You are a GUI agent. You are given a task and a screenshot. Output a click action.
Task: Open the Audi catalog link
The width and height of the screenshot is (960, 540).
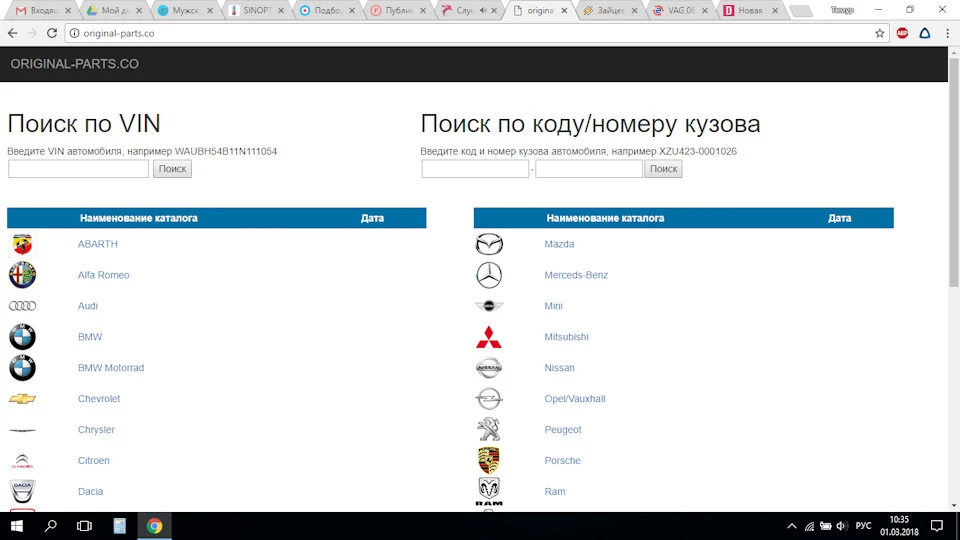coord(88,306)
